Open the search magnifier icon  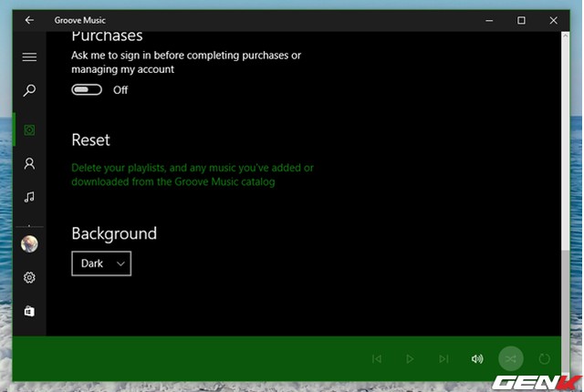tap(29, 90)
